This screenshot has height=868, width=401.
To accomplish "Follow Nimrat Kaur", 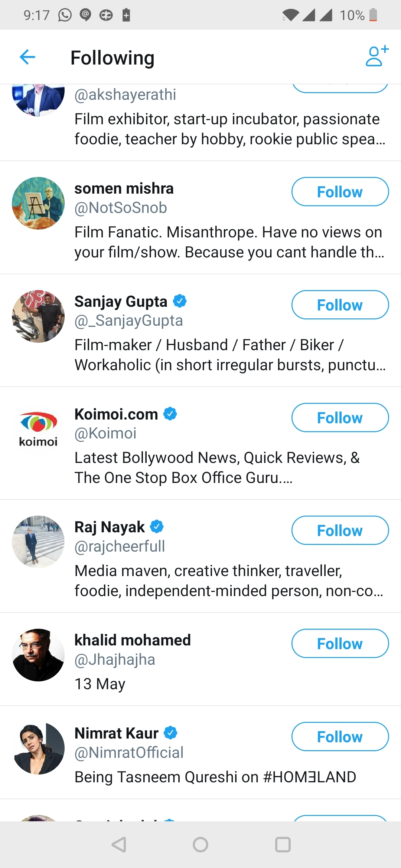I will click(x=340, y=737).
